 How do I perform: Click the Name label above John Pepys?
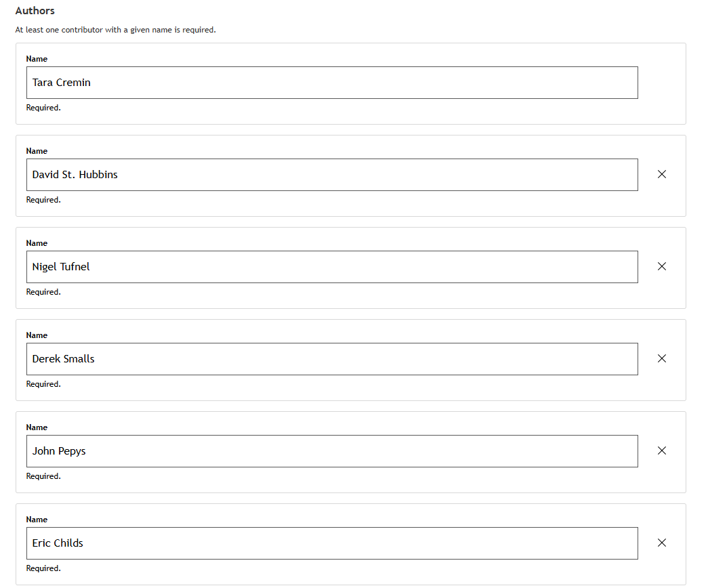[37, 427]
